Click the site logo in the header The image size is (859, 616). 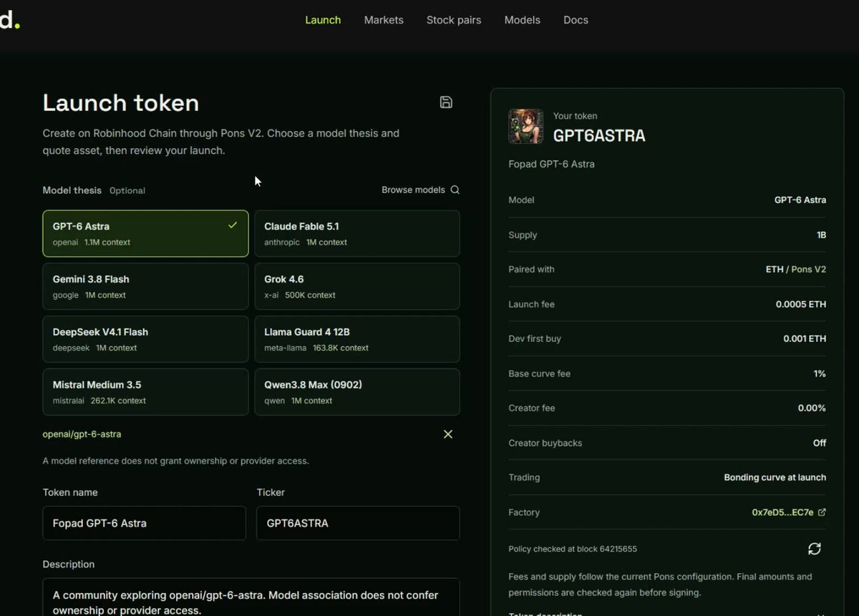9,20
